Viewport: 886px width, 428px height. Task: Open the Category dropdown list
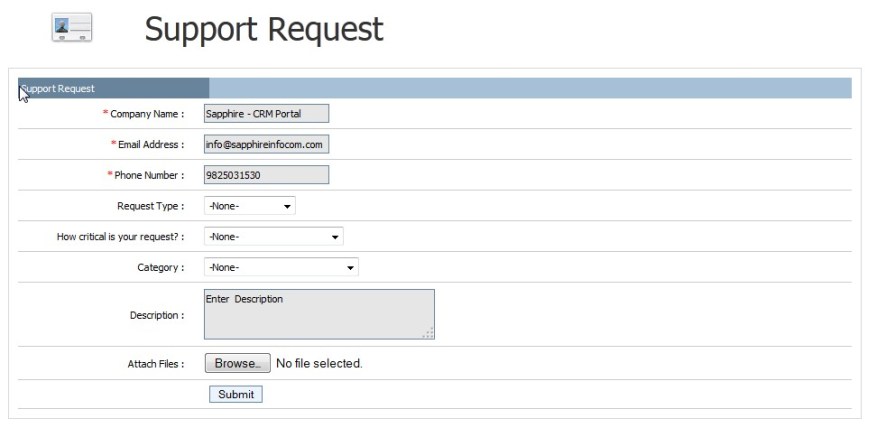(x=281, y=267)
